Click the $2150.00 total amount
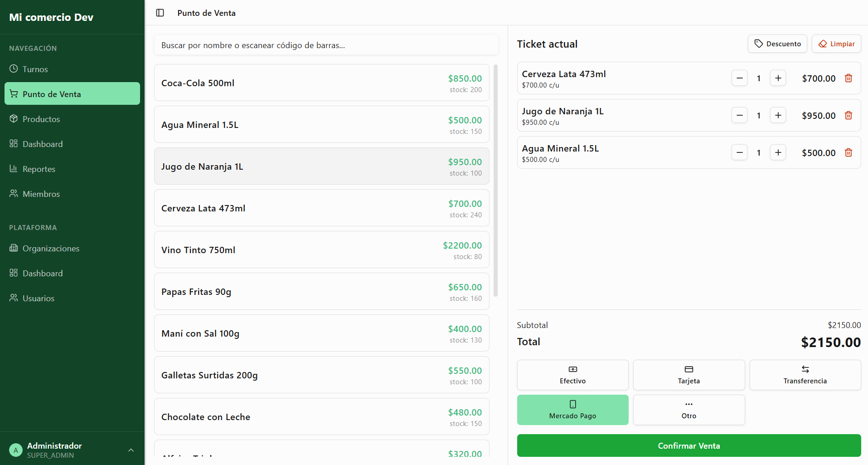Image resolution: width=868 pixels, height=465 pixels. coord(831,342)
